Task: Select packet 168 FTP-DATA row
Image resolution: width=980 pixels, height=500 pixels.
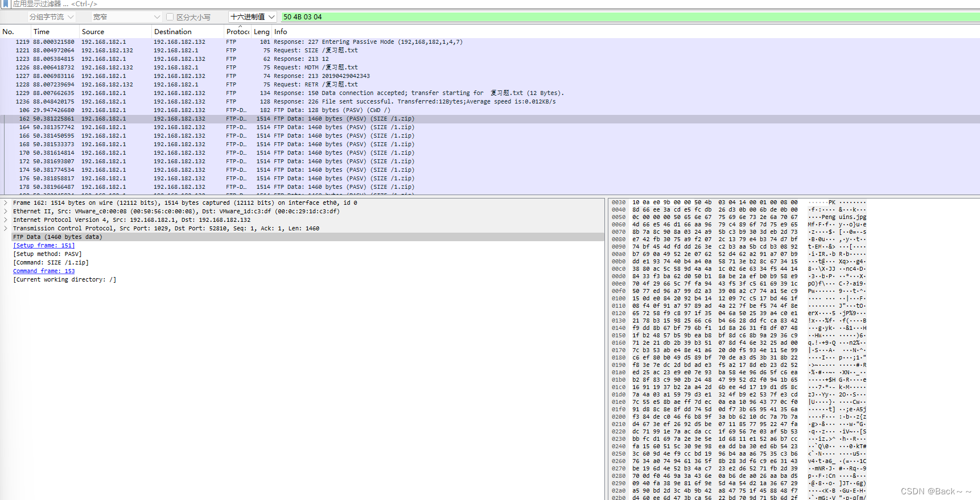Action: pyautogui.click(x=490, y=144)
